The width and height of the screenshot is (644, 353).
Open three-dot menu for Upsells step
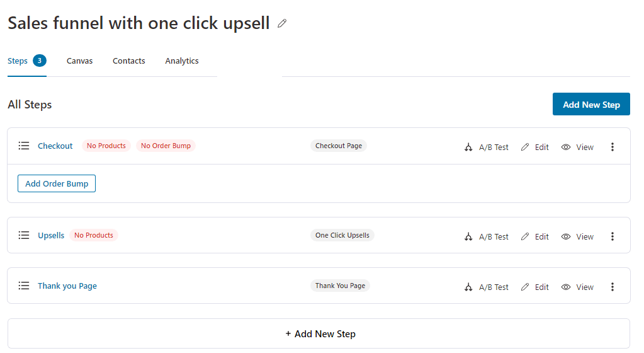[x=613, y=236]
